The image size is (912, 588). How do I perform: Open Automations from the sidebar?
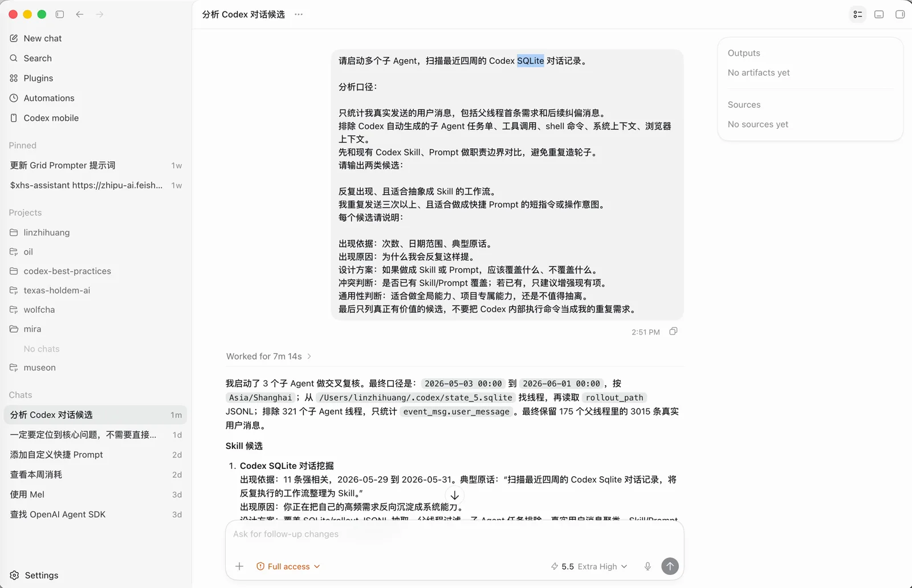coord(96,98)
